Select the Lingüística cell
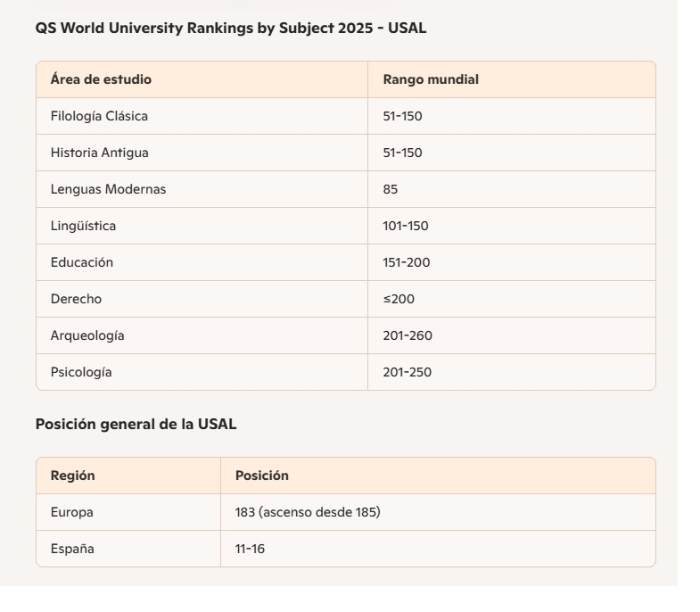 coord(83,226)
